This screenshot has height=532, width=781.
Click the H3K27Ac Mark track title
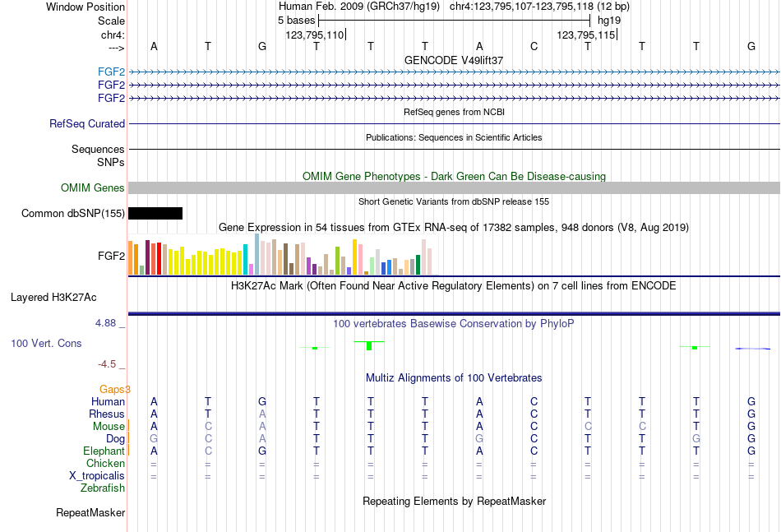(454, 286)
